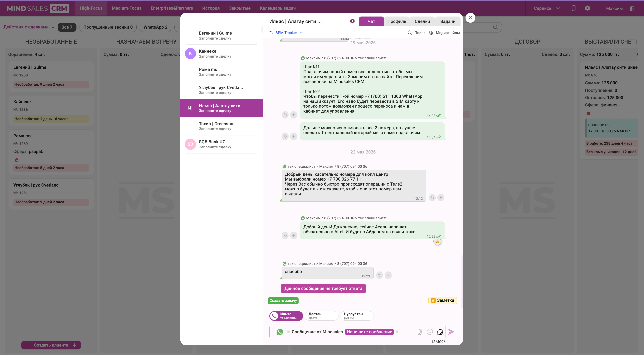Expand the BPM Tracker dropdown

286,33
